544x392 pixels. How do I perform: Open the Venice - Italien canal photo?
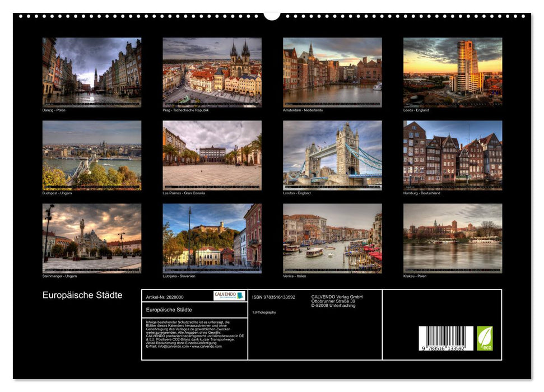pos(332,238)
